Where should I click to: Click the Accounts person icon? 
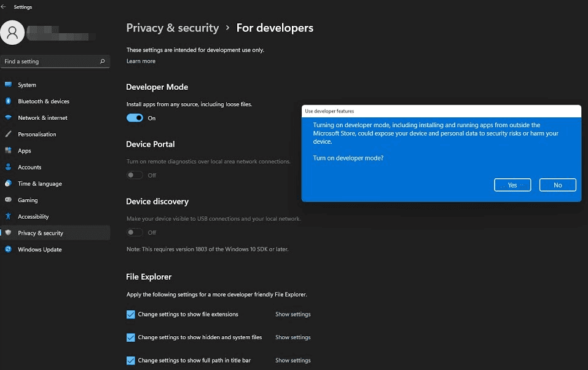(x=8, y=167)
